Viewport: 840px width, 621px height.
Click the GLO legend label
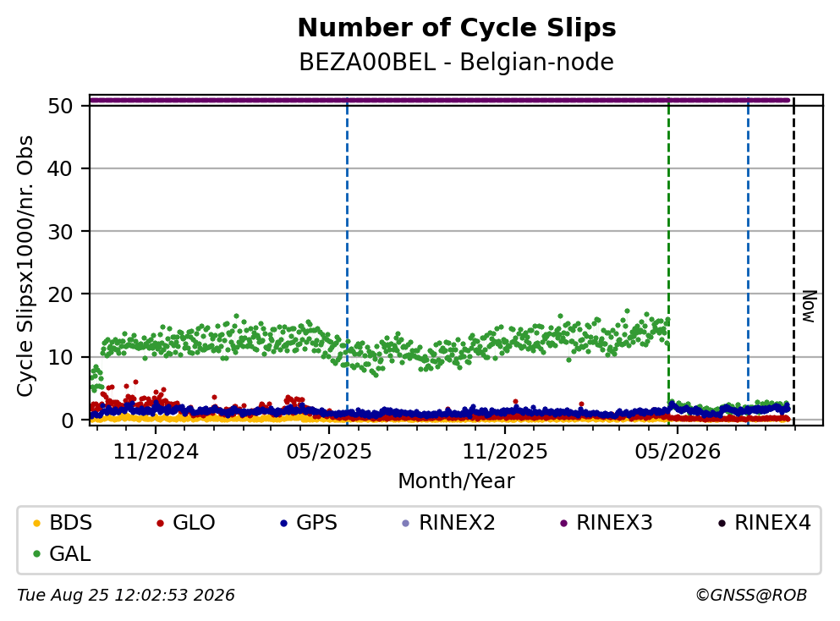point(194,522)
